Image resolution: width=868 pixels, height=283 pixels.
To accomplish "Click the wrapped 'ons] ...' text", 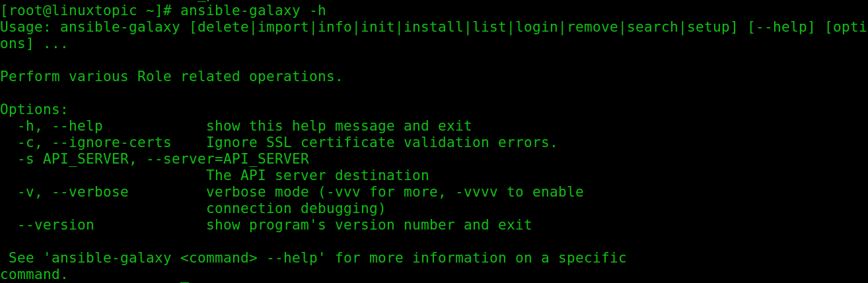I will coord(34,44).
